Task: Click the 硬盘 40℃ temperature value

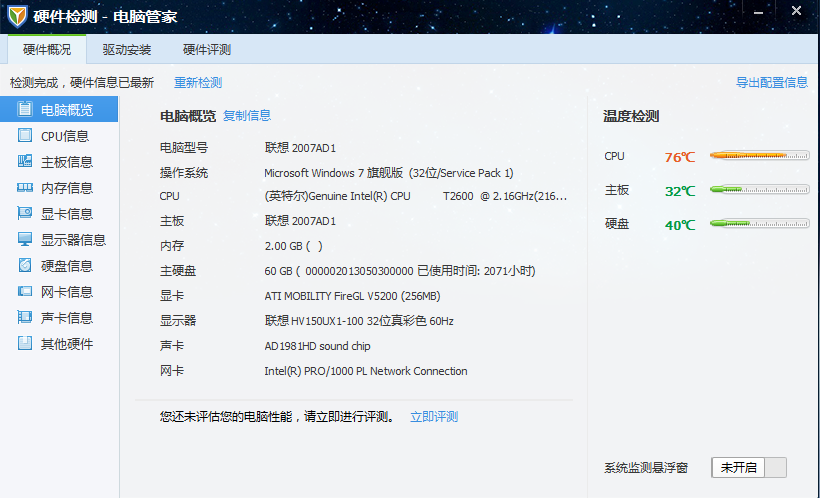Action: 680,225
